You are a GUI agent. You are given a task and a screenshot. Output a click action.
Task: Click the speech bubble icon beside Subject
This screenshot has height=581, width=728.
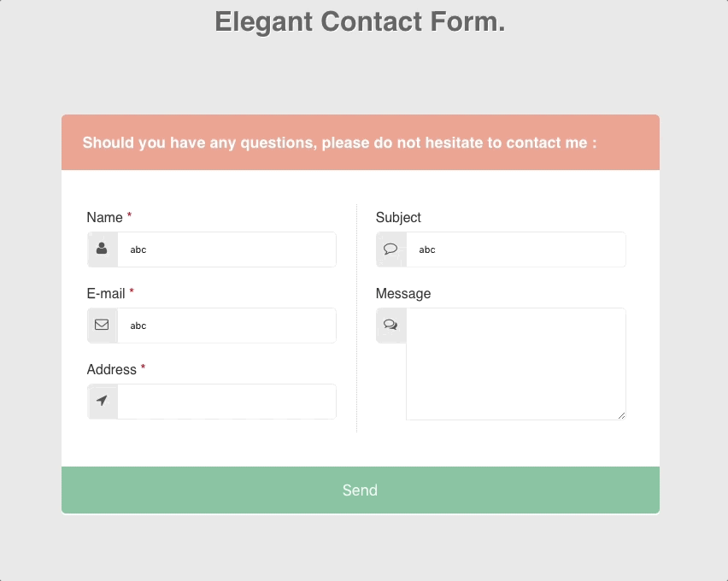pos(390,249)
